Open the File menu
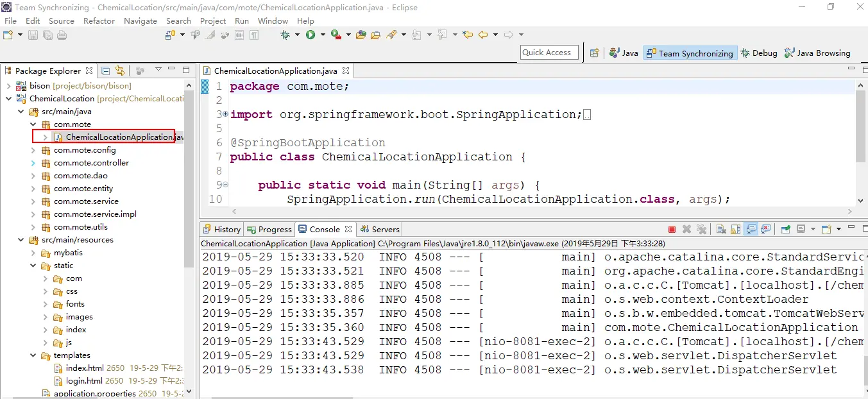The image size is (868, 399). click(x=11, y=21)
